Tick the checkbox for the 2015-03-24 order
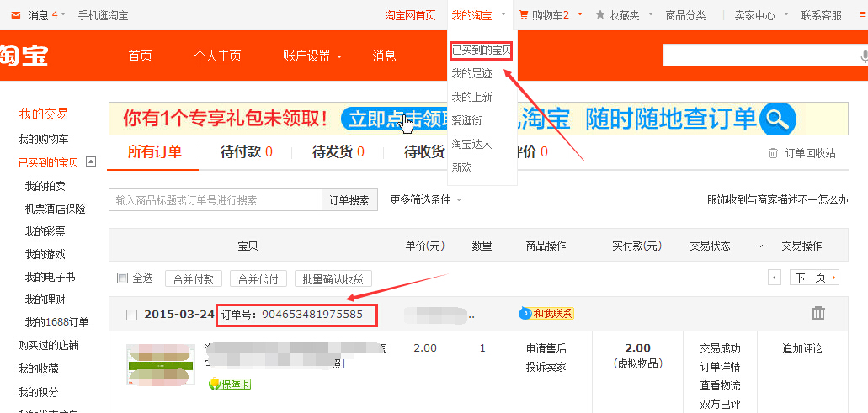868x413 pixels. (131, 315)
